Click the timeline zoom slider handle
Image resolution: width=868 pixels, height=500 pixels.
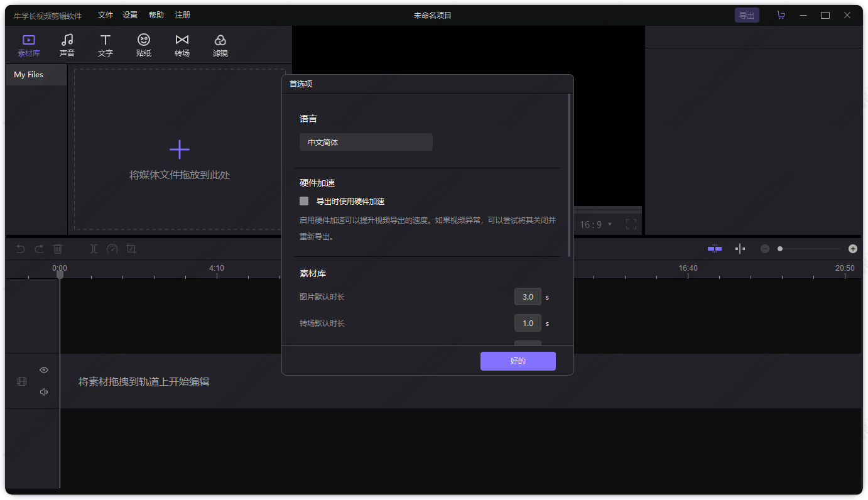780,249
